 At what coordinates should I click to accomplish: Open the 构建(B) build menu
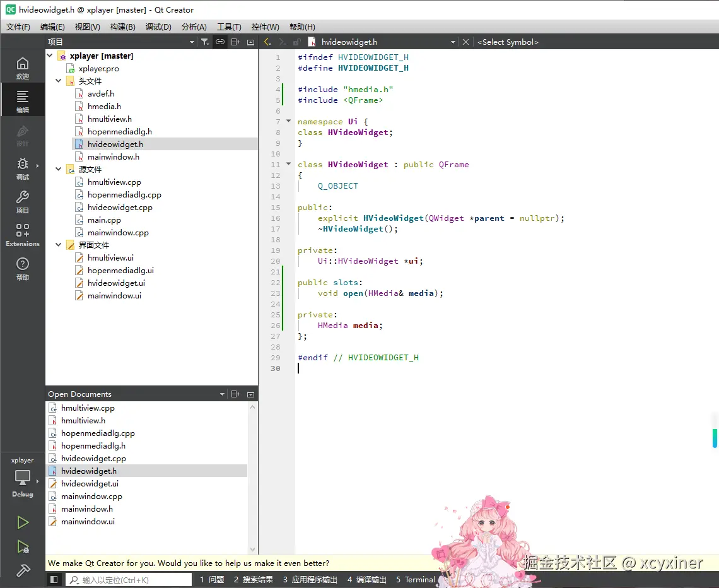[x=122, y=27]
